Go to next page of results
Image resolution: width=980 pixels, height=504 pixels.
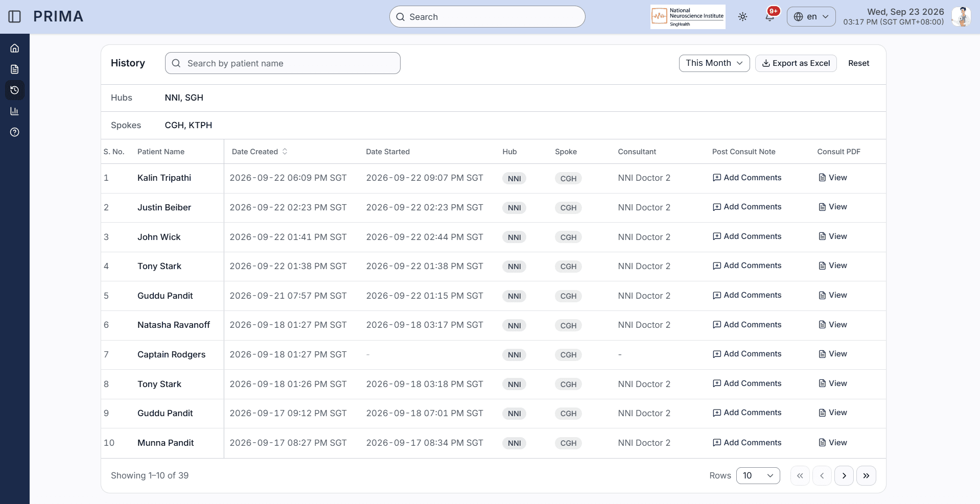[x=844, y=475]
